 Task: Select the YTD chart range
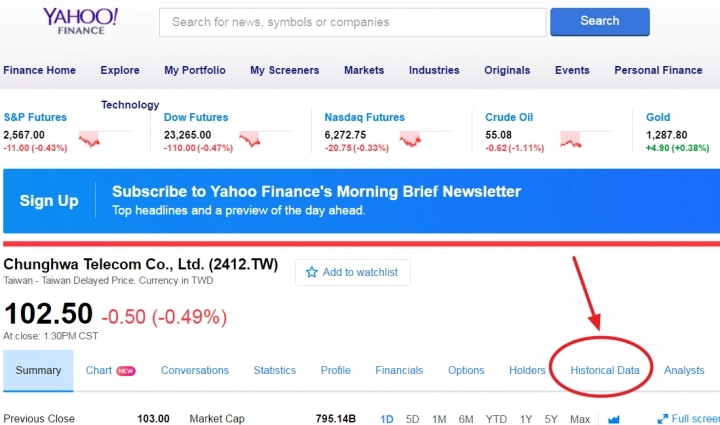point(496,419)
